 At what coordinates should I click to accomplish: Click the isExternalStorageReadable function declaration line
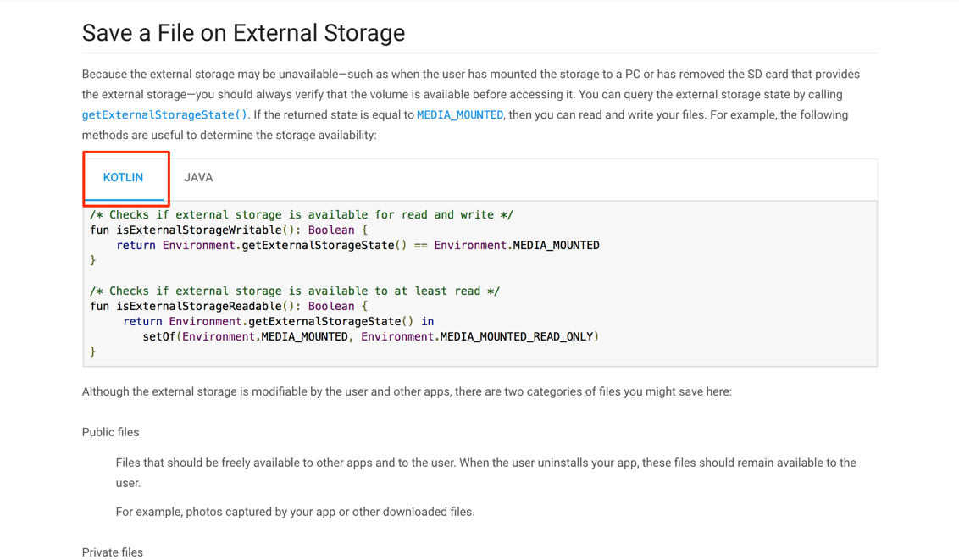(x=229, y=307)
